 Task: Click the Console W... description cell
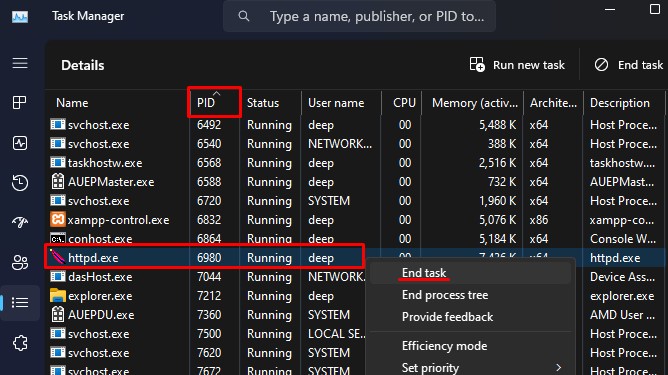click(x=623, y=239)
